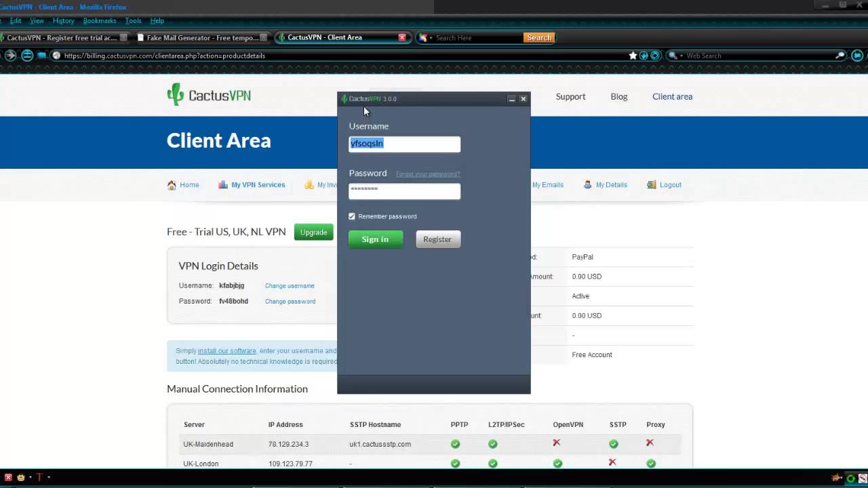Image resolution: width=868 pixels, height=488 pixels.
Task: Click into the Search Here toolbar box
Action: pyautogui.click(x=478, y=38)
